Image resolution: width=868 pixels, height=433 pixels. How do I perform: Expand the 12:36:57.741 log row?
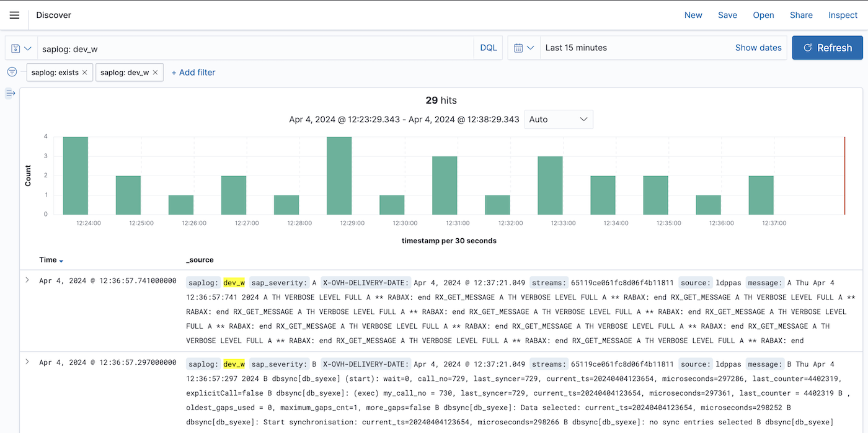coord(27,280)
